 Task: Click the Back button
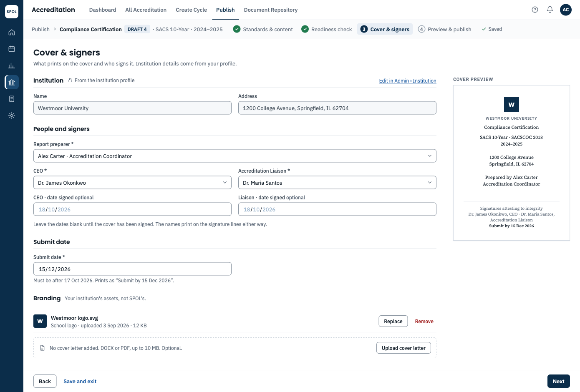tap(45, 381)
